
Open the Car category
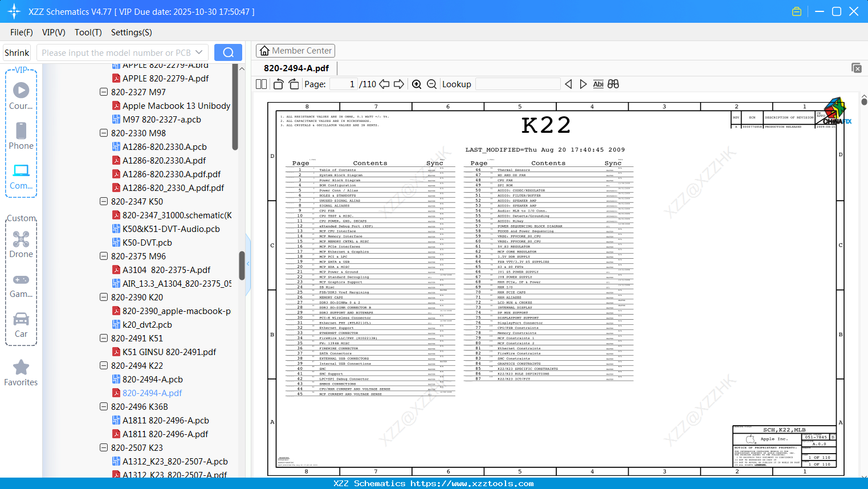click(x=21, y=324)
